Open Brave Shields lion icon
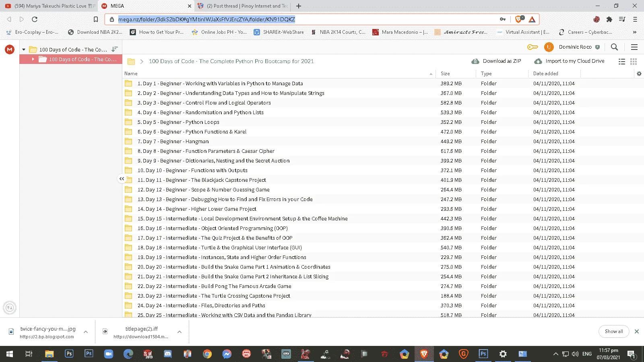Image resolution: width=644 pixels, height=362 pixels. (518, 19)
